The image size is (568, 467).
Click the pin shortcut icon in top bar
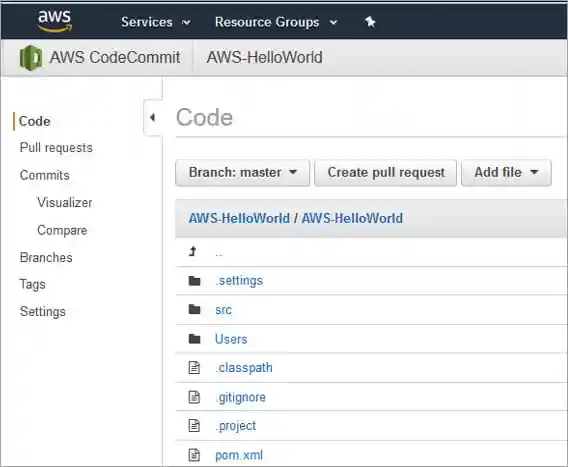pos(370,22)
